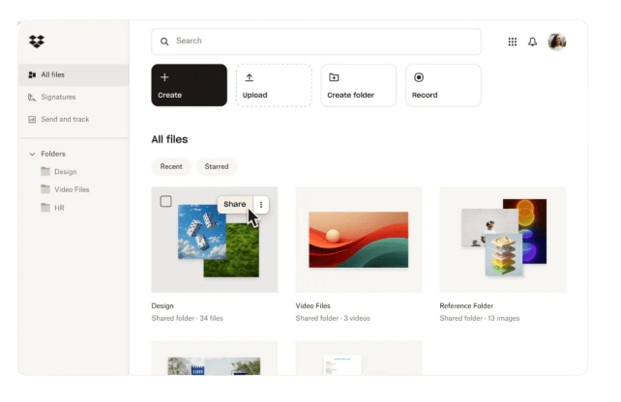The image size is (621, 402).
Task: Open the Video Files folder in sidebar
Action: point(71,189)
